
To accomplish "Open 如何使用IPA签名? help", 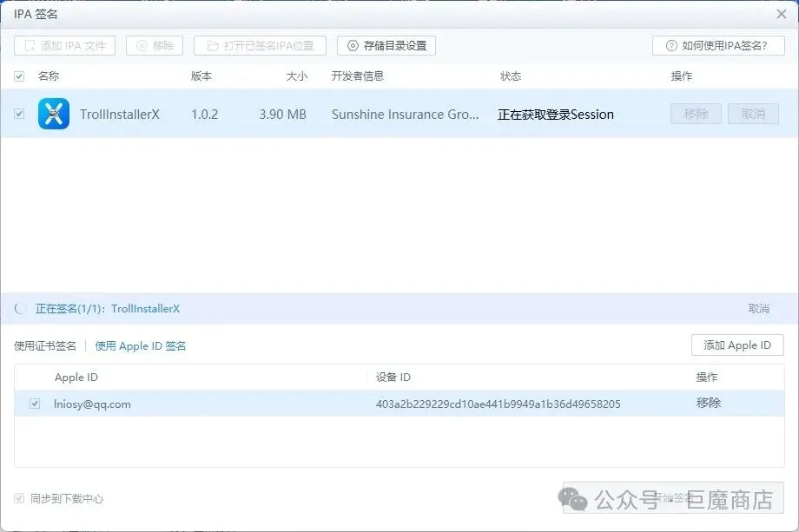I will coord(718,46).
